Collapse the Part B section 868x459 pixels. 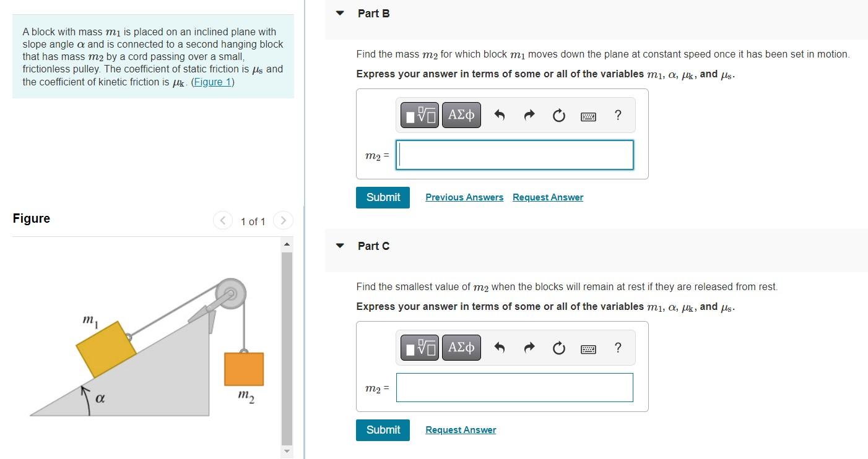point(339,13)
